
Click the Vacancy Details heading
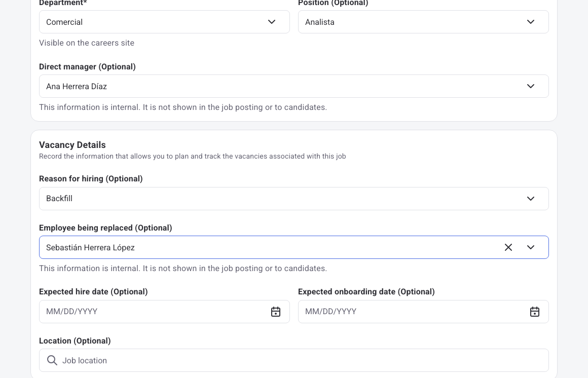coord(72,145)
